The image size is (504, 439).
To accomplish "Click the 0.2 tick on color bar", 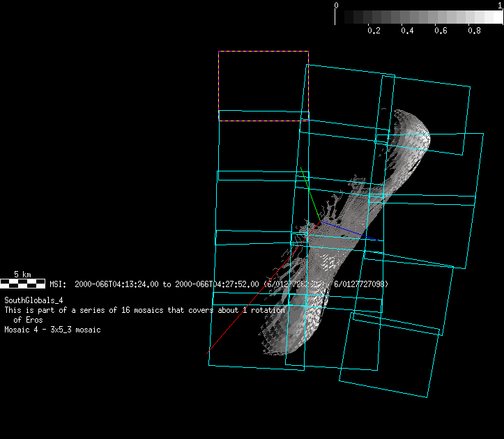I will point(374,31).
